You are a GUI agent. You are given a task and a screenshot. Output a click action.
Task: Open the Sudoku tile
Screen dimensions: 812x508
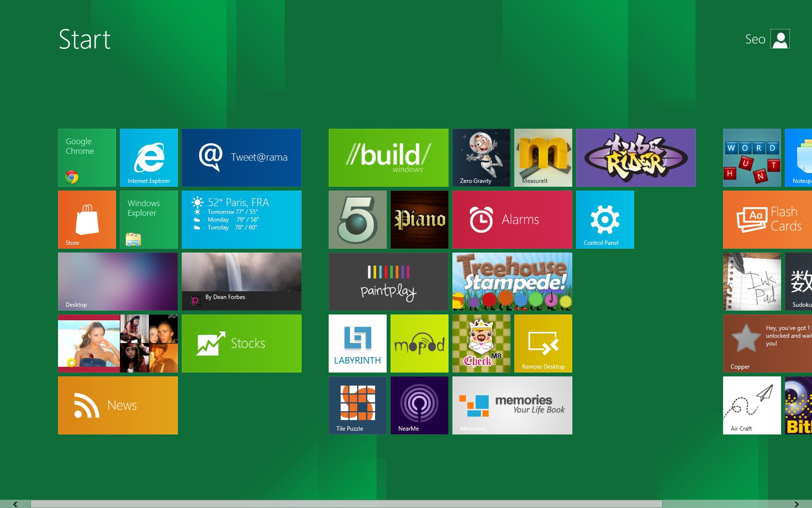(798, 282)
